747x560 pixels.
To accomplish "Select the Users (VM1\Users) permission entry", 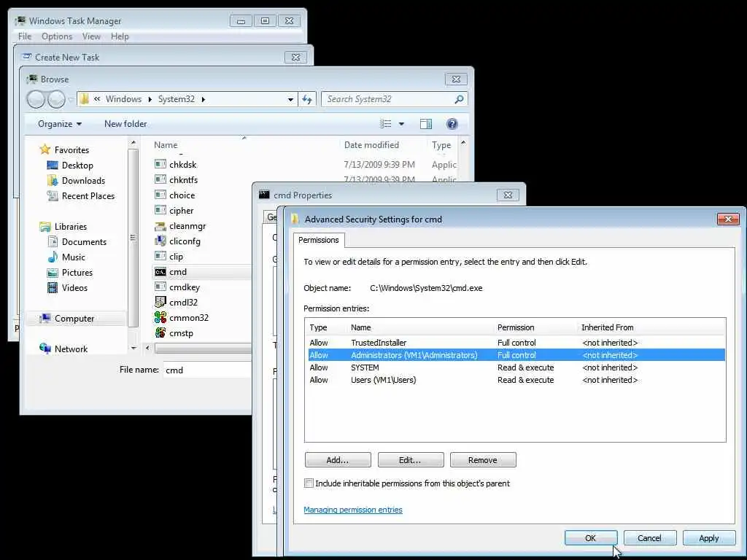I will [516, 380].
